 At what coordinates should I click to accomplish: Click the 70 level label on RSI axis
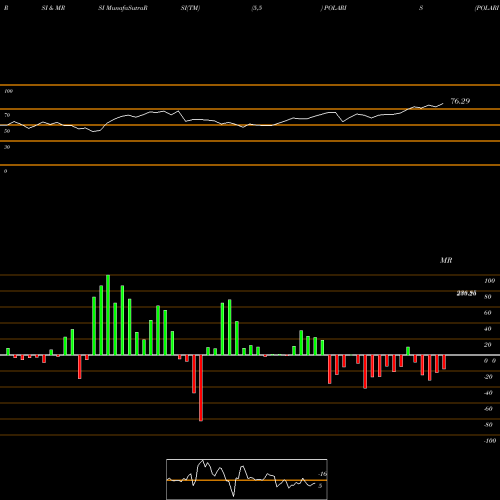click(x=7, y=115)
